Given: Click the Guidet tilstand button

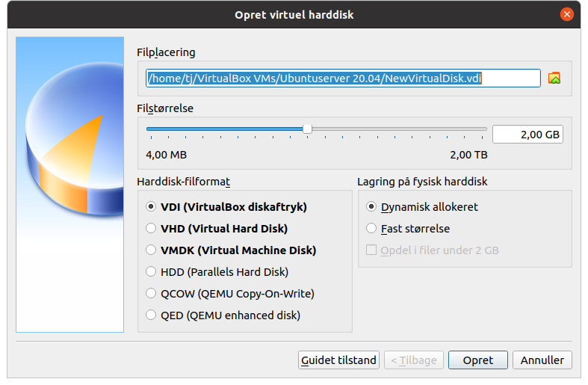Looking at the screenshot, I should point(338,360).
